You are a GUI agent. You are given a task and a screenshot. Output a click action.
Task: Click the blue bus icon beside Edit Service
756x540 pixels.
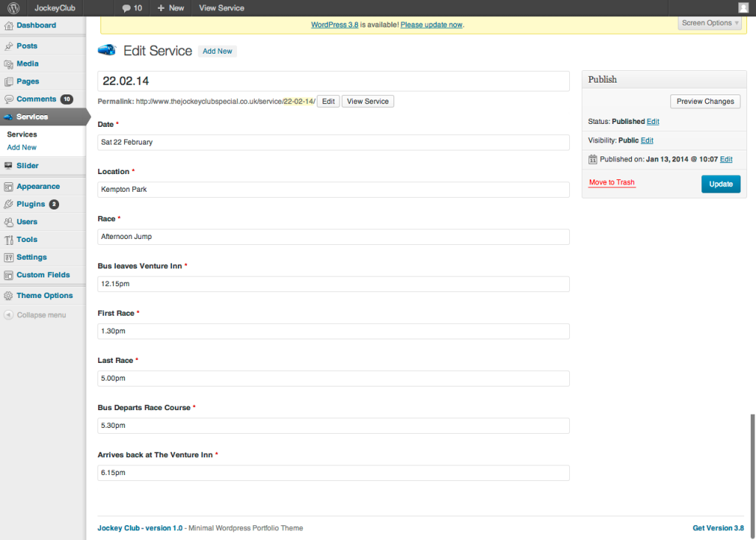point(107,50)
